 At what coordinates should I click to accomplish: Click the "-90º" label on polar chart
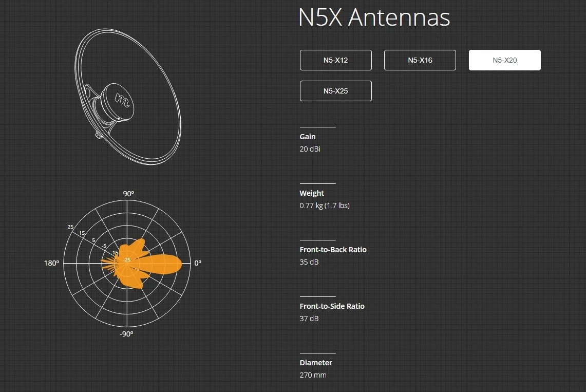(x=126, y=334)
